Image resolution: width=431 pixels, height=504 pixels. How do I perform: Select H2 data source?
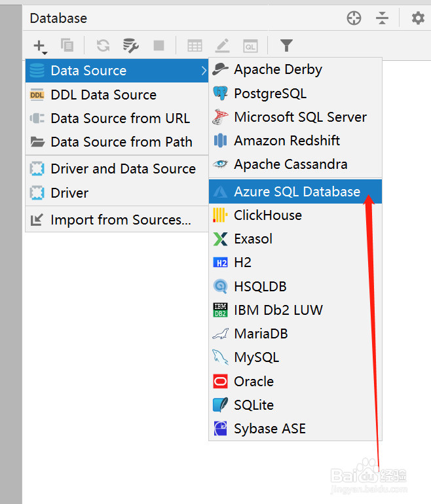pos(295,262)
